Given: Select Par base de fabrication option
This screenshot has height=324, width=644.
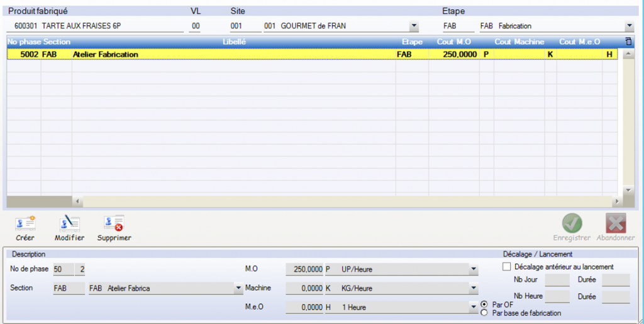Looking at the screenshot, I should tap(484, 313).
